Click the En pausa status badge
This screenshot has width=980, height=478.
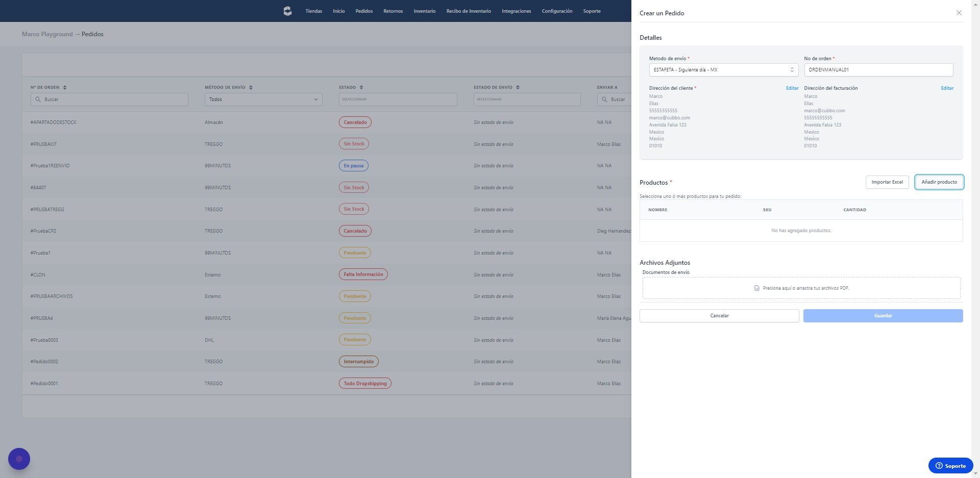tap(354, 166)
